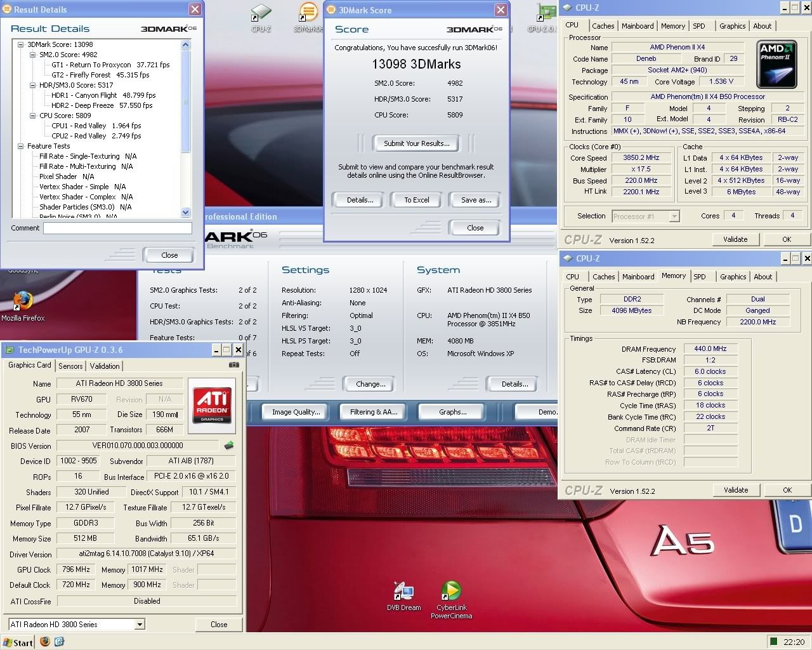Image resolution: width=812 pixels, height=650 pixels.
Task: Click To Excel button
Action: [417, 200]
